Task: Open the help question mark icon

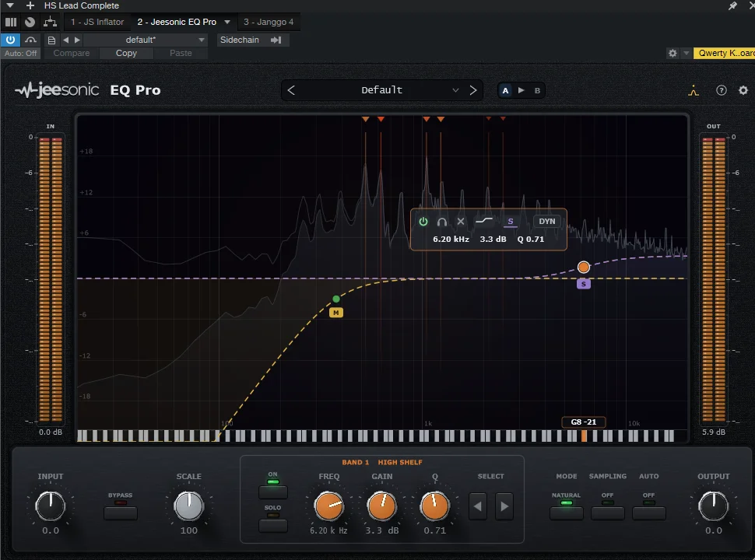Action: pos(722,90)
